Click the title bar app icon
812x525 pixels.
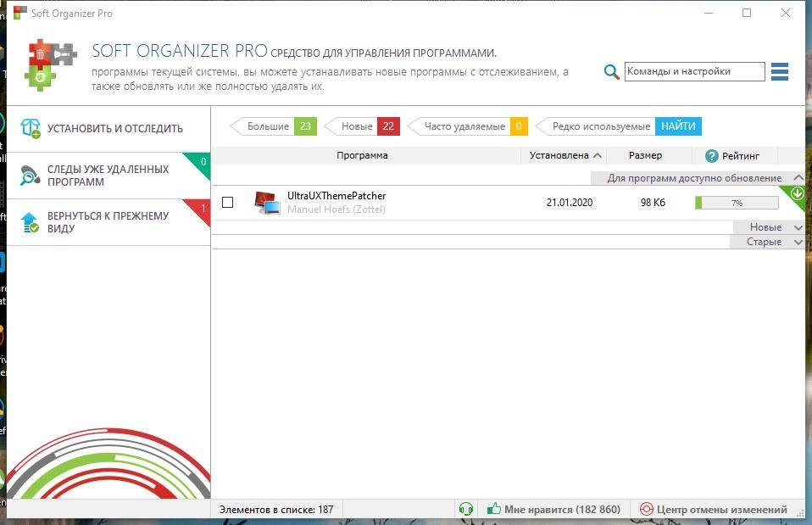[19, 13]
